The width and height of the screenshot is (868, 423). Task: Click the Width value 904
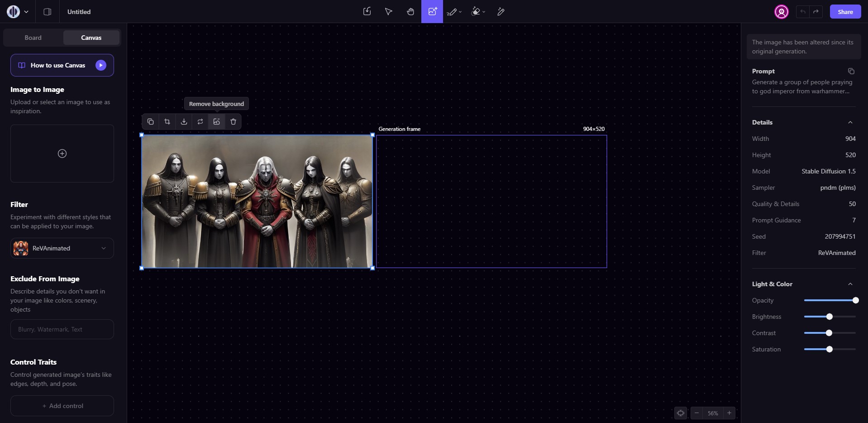(850, 139)
